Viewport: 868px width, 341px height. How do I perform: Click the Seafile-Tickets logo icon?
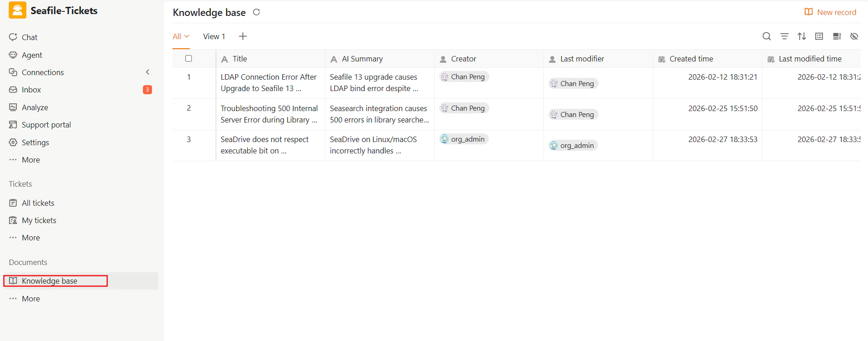pos(17,10)
